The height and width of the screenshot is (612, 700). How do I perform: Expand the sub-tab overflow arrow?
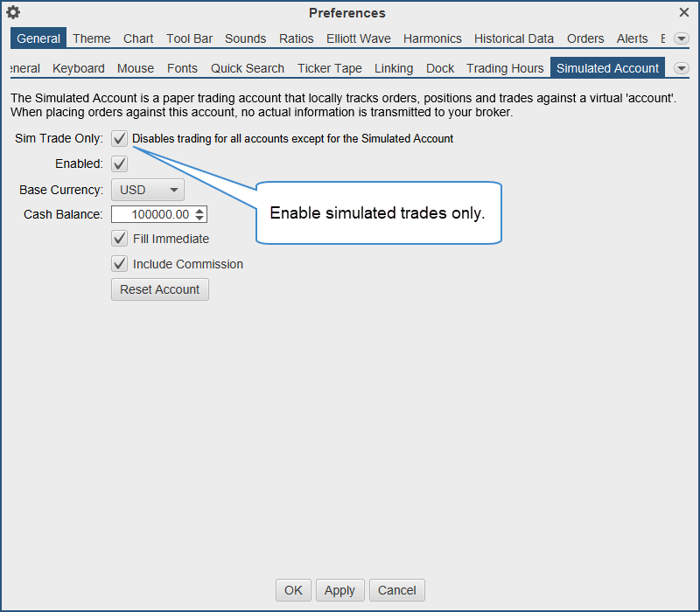(x=681, y=68)
